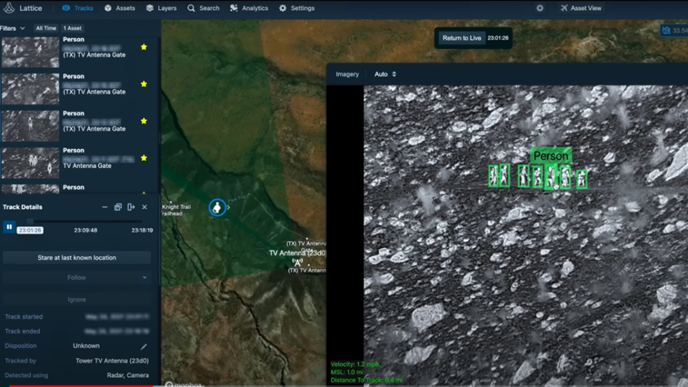Viewport: 688px width, 387px height.
Task: Toggle star on TV Antenna Gate track
Action: click(144, 158)
